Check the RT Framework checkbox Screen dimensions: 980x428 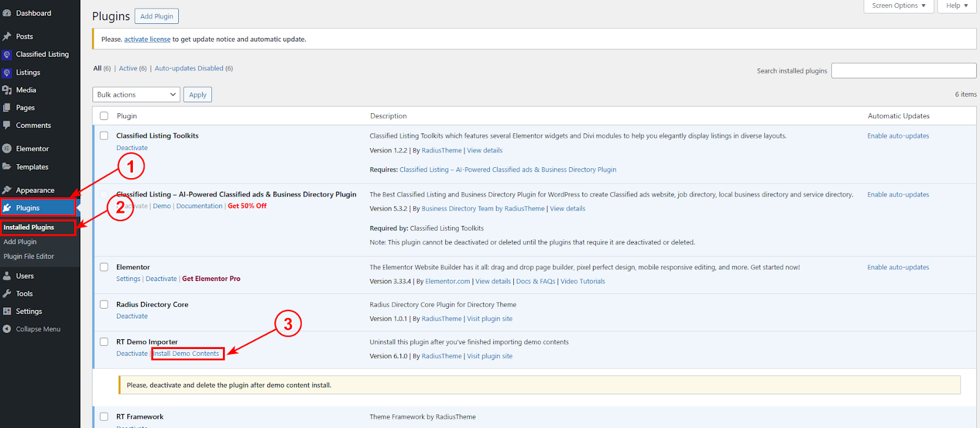(104, 416)
